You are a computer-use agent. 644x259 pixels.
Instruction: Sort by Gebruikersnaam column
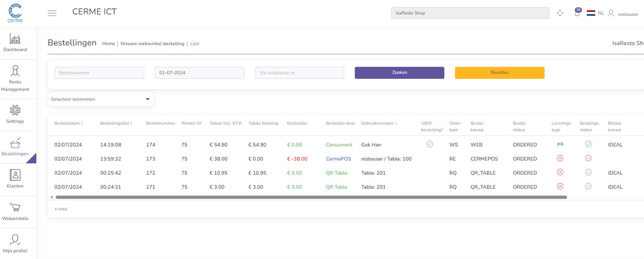[x=379, y=123]
